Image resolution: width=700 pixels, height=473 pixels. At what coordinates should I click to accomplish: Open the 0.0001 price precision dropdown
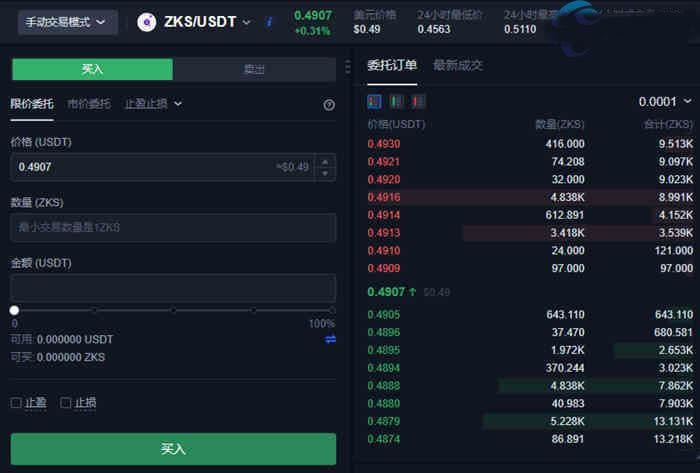click(665, 102)
